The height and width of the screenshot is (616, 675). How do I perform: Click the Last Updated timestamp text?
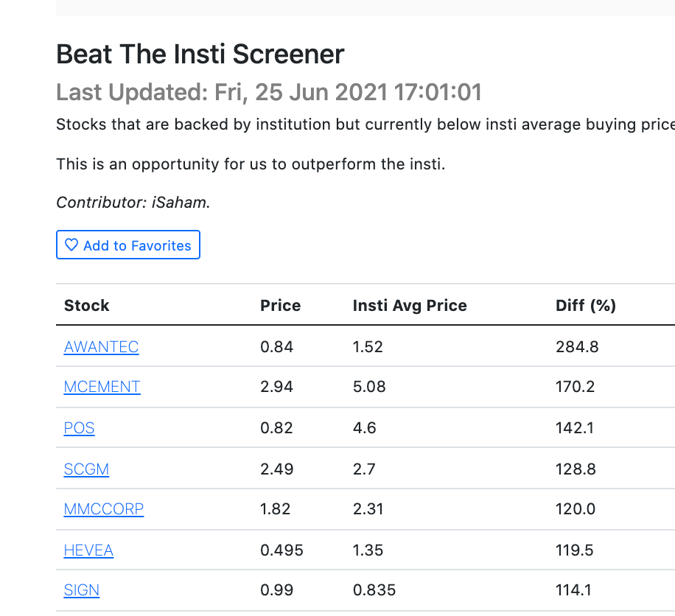269,92
